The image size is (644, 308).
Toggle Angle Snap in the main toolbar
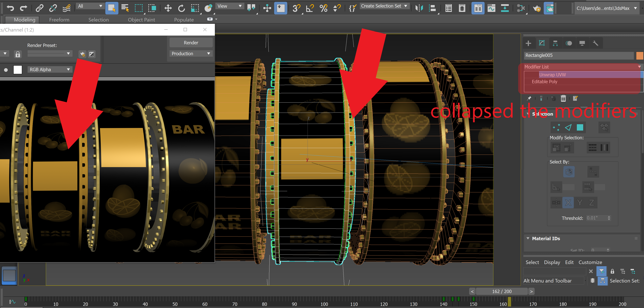[x=310, y=8]
